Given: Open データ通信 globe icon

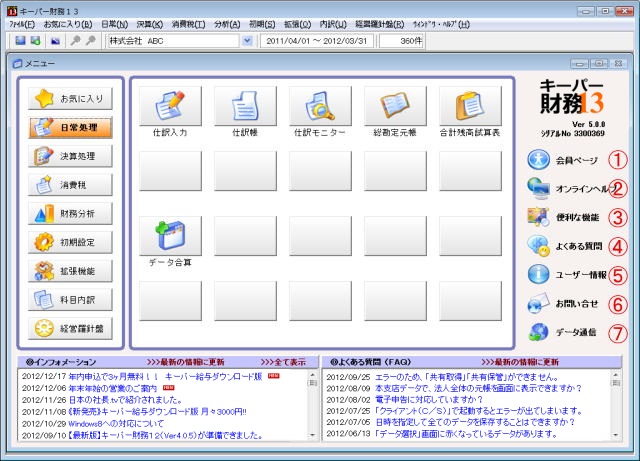Looking at the screenshot, I should pos(538,332).
